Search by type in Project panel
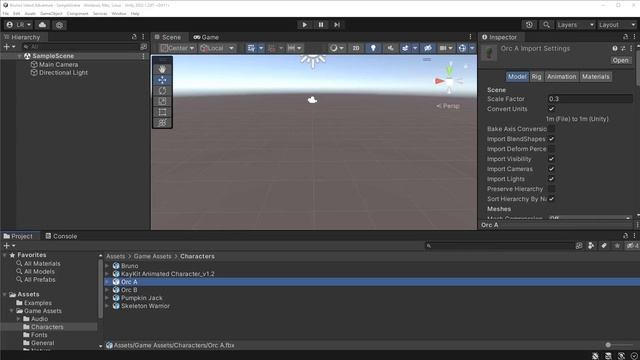This screenshot has height=360, width=640. tap(591, 246)
